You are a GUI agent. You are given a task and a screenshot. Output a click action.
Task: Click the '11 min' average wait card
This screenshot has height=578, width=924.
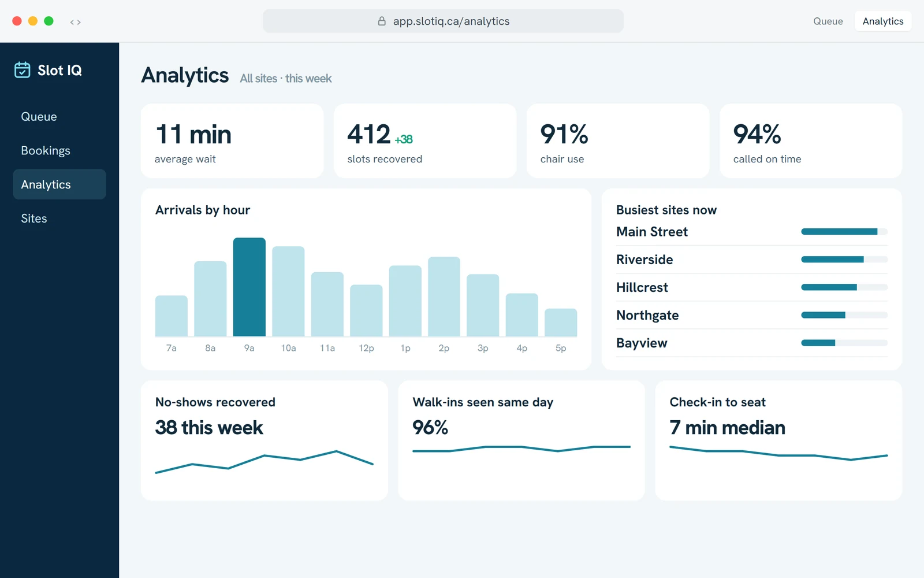232,141
